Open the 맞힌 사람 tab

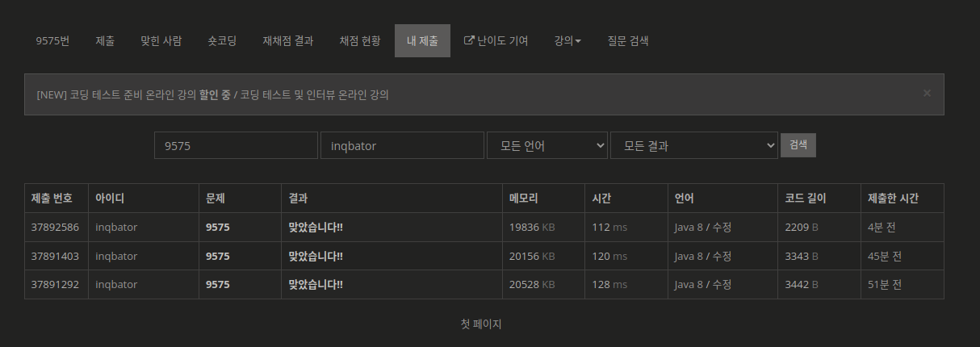(x=161, y=40)
